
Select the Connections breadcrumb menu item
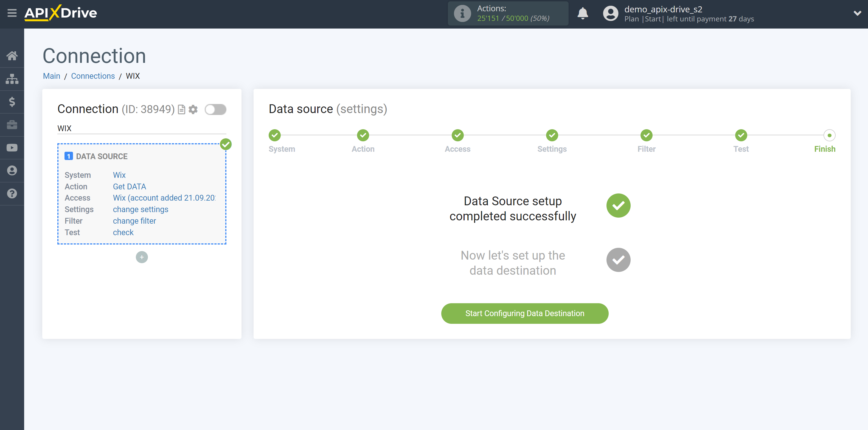[92, 76]
